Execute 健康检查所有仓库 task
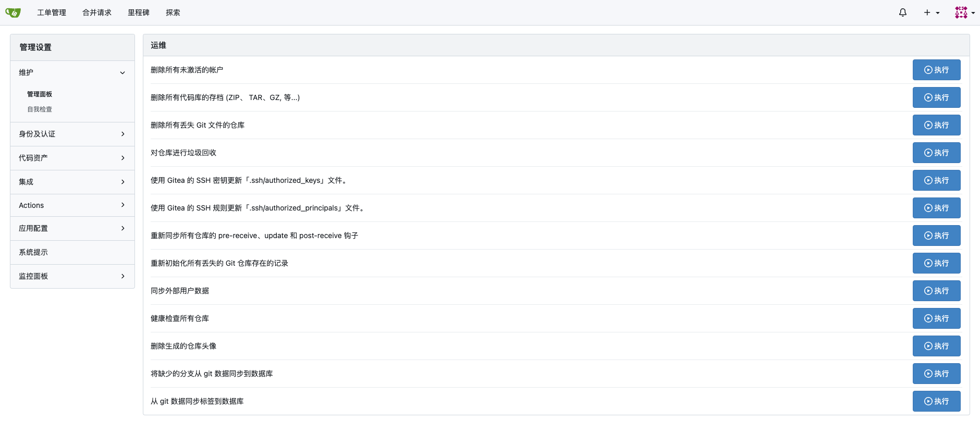The height and width of the screenshot is (421, 980). [936, 318]
